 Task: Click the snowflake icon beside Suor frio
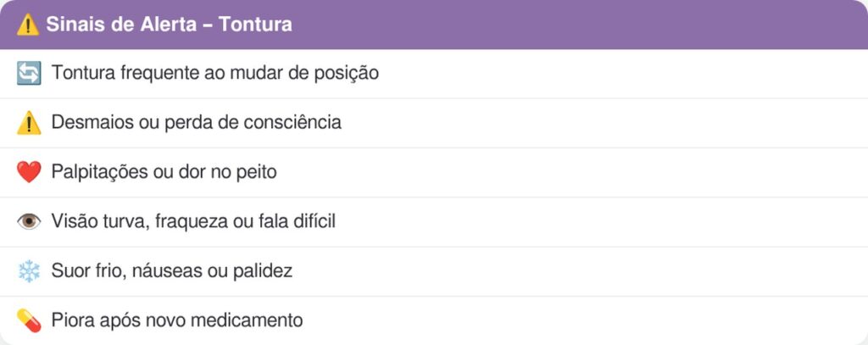pos(29,271)
